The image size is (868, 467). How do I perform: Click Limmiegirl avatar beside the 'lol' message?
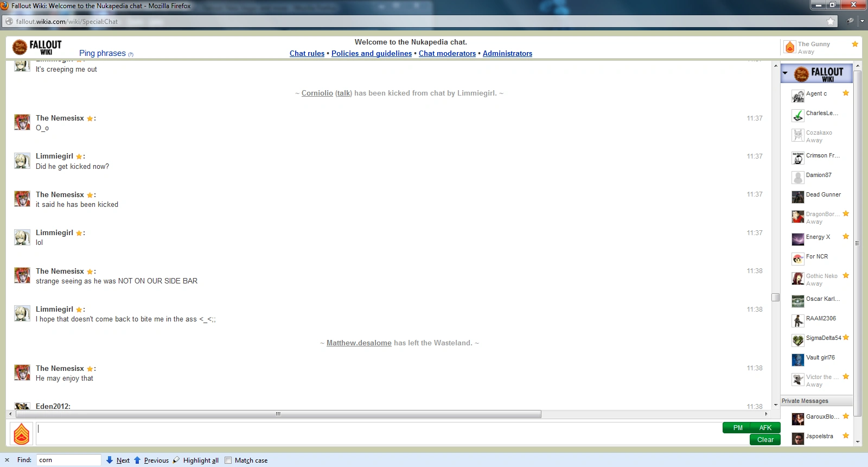(22, 237)
